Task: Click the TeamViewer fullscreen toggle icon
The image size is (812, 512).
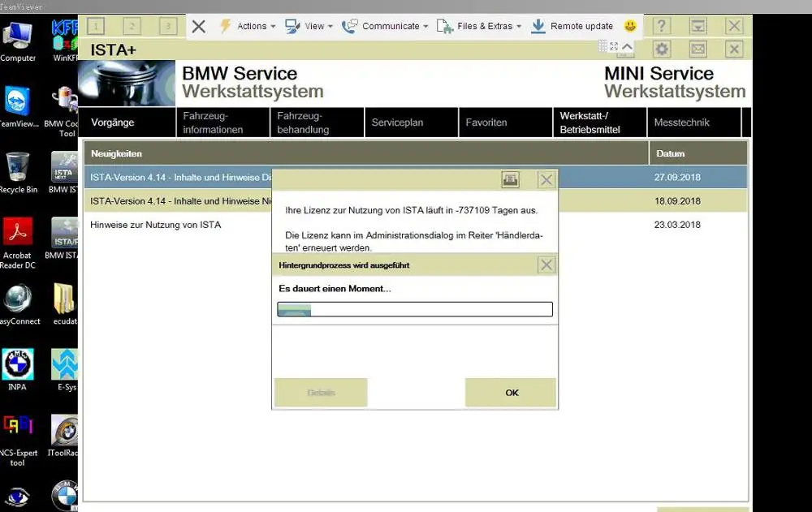Action: (614, 46)
